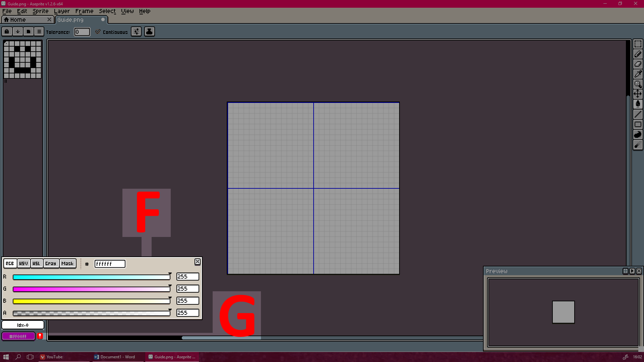Image resolution: width=644 pixels, height=362 pixels.
Task: Open the Sprite menu
Action: point(40,11)
